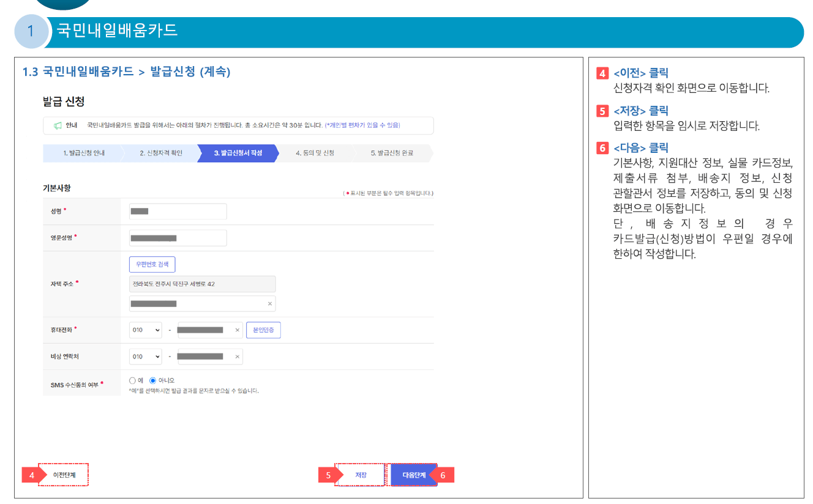This screenshot has height=504, width=813.
Task: Click the detailed address field below the road address
Action: (203, 304)
